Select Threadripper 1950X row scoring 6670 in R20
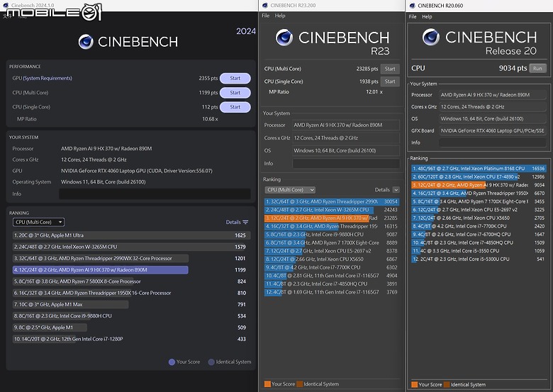This screenshot has height=392, width=553. click(479, 194)
